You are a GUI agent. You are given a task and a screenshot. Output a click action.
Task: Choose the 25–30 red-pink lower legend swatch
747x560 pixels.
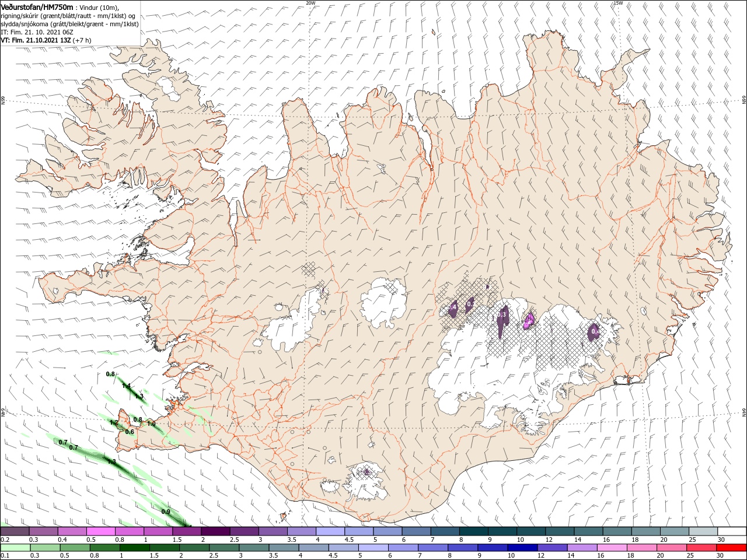pyautogui.click(x=700, y=548)
